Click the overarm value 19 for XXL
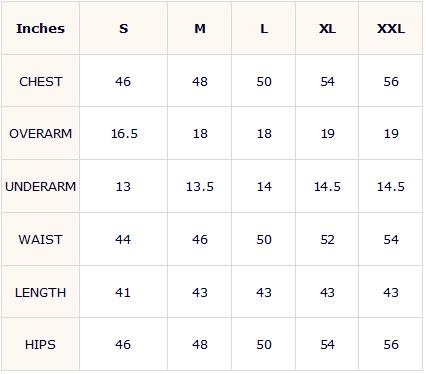Screen dimensions: 426x374 coord(391,134)
